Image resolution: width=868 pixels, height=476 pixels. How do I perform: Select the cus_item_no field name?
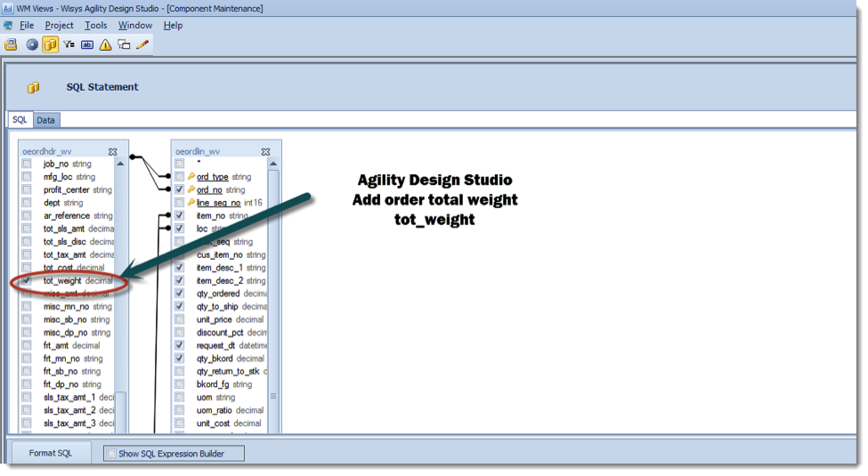[x=220, y=254]
